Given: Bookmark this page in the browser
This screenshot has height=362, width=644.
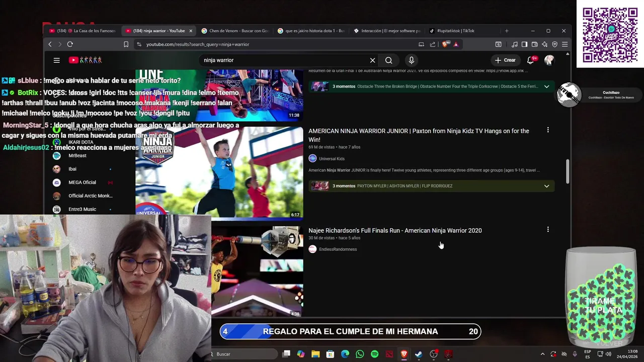Looking at the screenshot, I should tap(126, 44).
